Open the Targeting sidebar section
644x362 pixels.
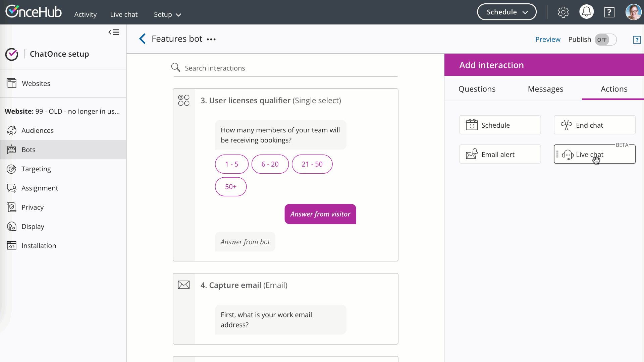click(x=36, y=169)
